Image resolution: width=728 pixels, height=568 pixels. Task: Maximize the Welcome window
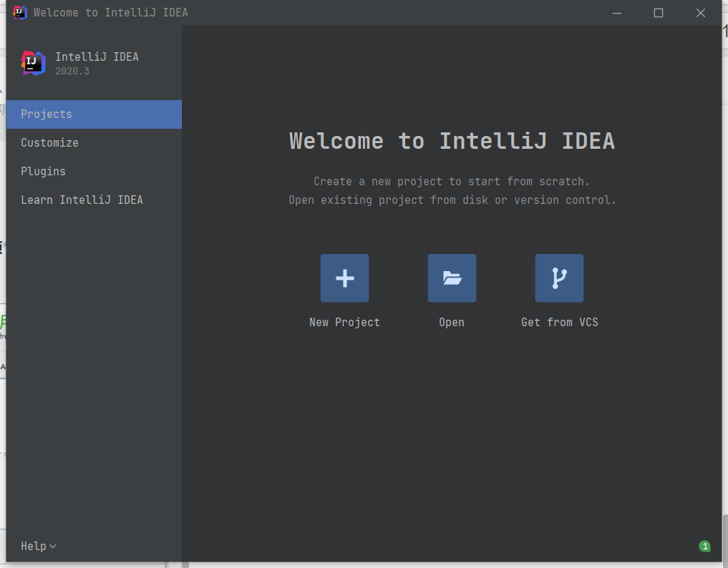pos(659,13)
